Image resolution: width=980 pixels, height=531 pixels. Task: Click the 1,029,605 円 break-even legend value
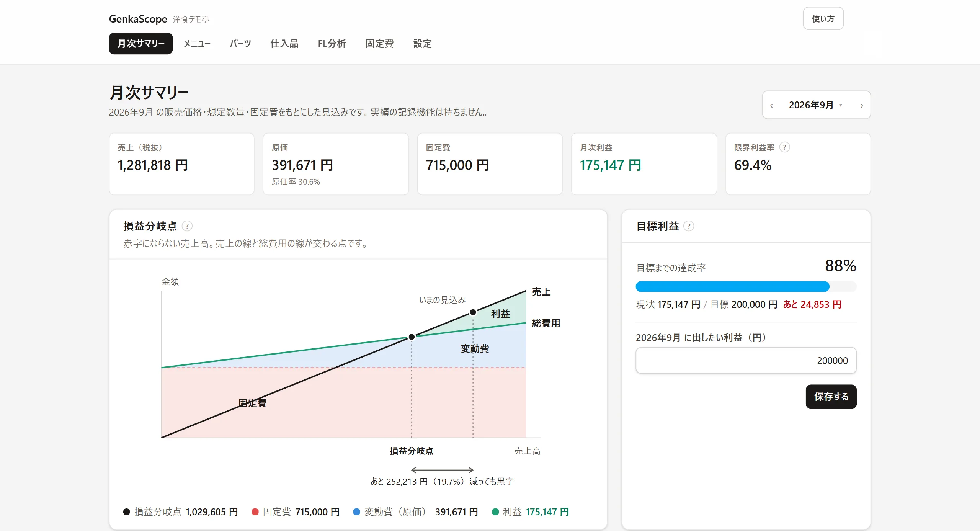click(212, 512)
